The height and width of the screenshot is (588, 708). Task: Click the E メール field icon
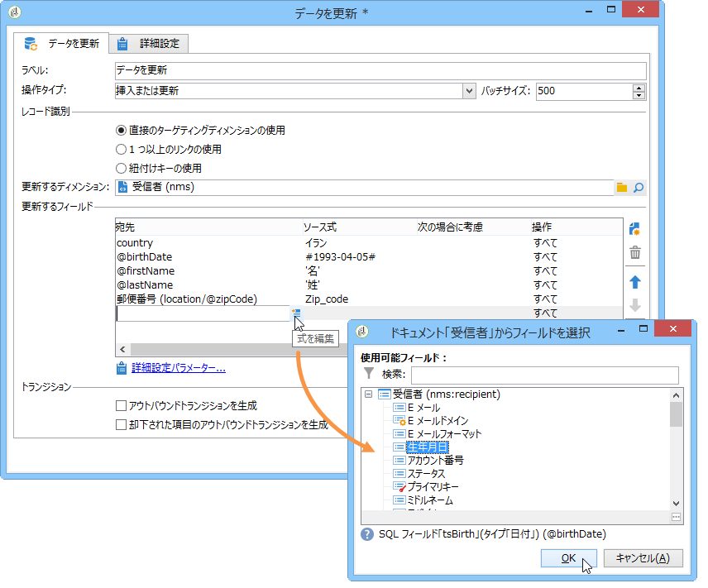[x=399, y=408]
